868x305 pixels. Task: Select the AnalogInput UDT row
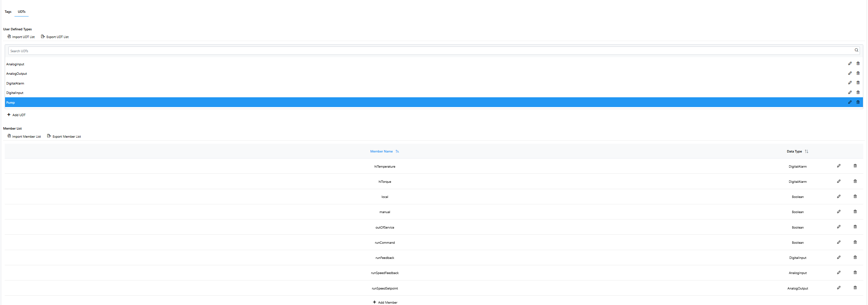[x=434, y=64]
